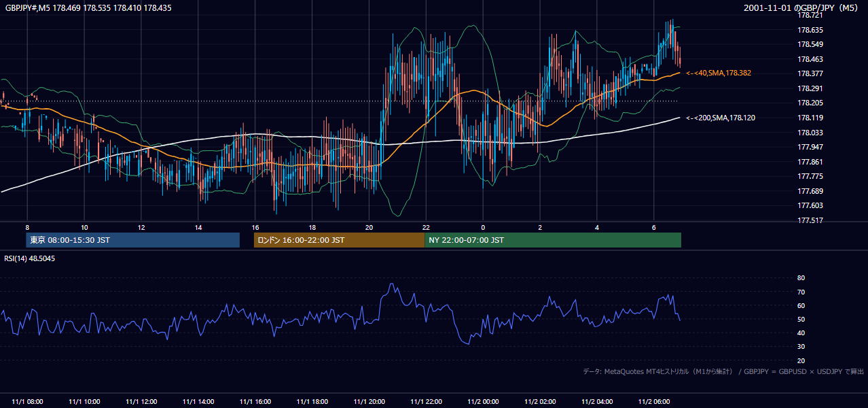Click the price axis value 177.947
868x408 pixels.
tap(810, 147)
